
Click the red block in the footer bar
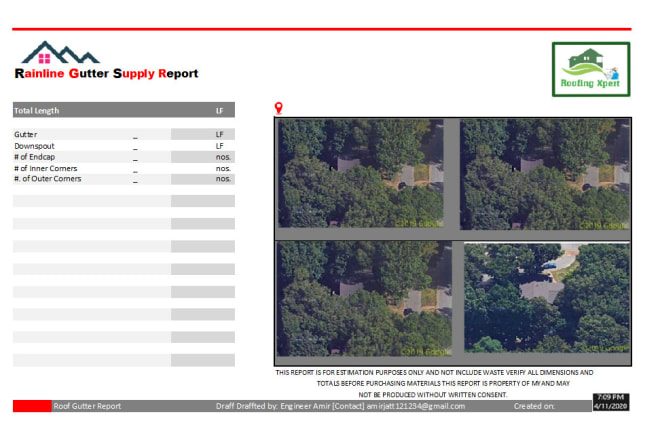32,406
